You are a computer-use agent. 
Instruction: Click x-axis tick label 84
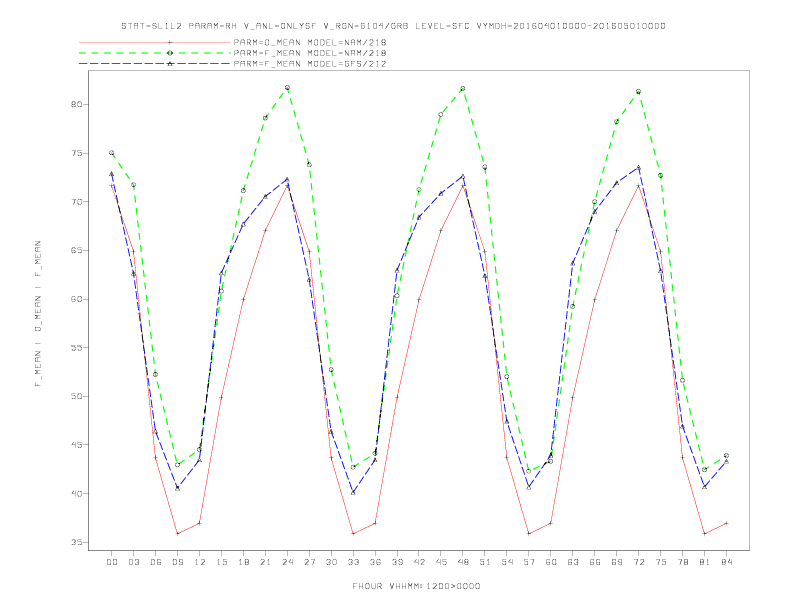(x=727, y=562)
